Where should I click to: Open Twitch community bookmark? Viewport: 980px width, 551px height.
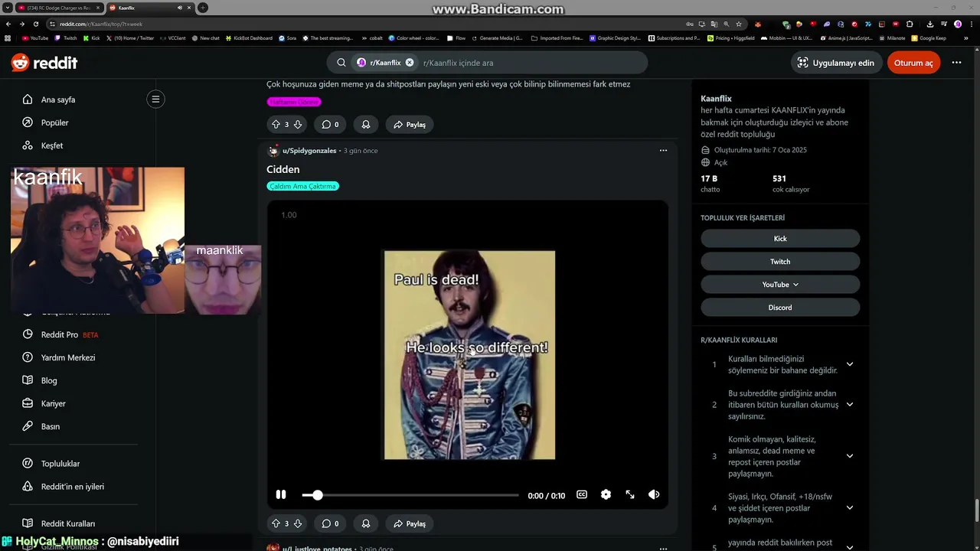(x=780, y=262)
